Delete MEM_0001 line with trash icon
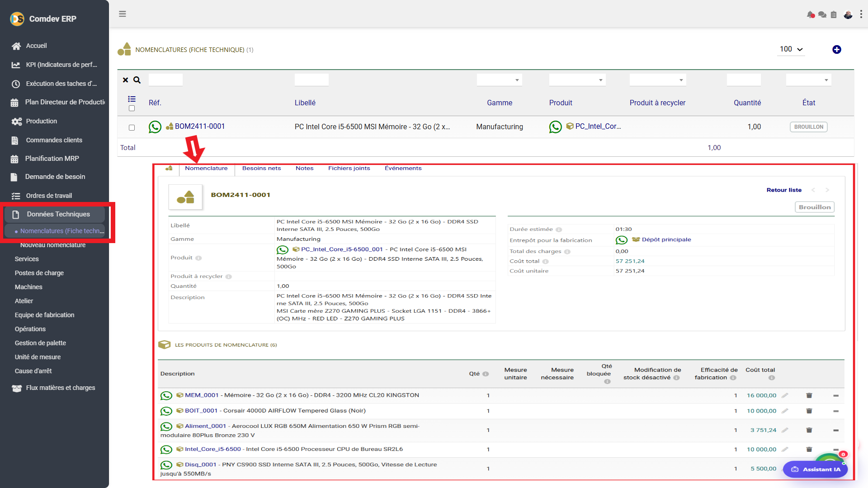This screenshot has width=868, height=488. [x=809, y=396]
